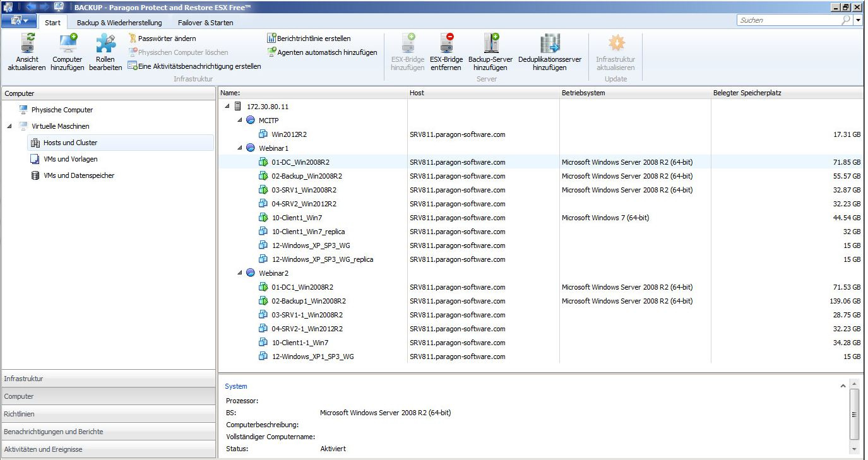Switch to Backup & Wiederherstellung tab
The image size is (868, 460).
click(x=119, y=23)
